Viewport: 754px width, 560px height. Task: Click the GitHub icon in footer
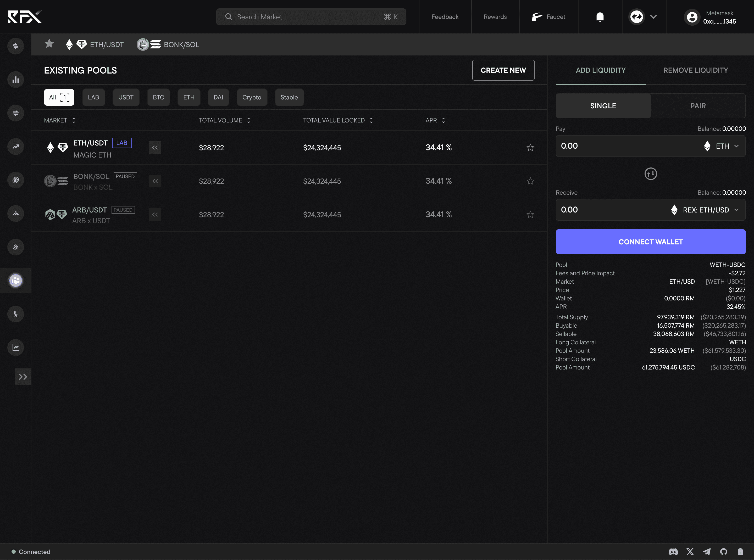tap(723, 552)
